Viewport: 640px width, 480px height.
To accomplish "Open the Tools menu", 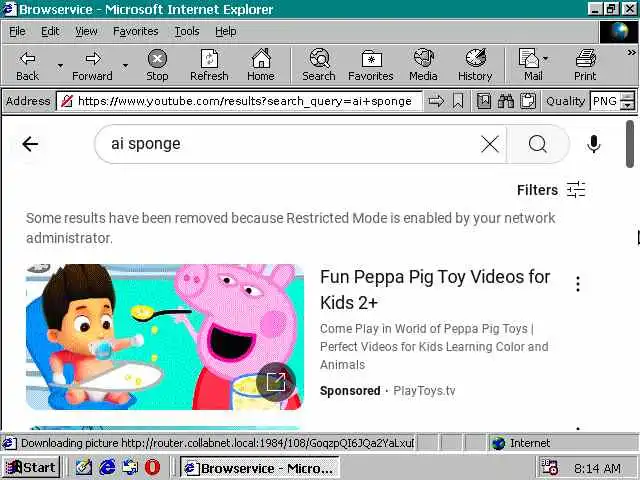I will coord(187,31).
